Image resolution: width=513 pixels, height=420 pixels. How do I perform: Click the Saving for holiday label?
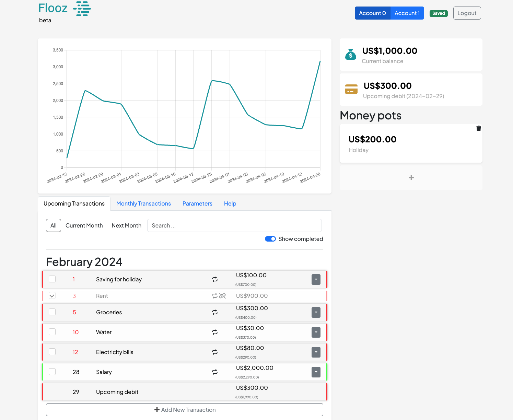[x=119, y=279]
